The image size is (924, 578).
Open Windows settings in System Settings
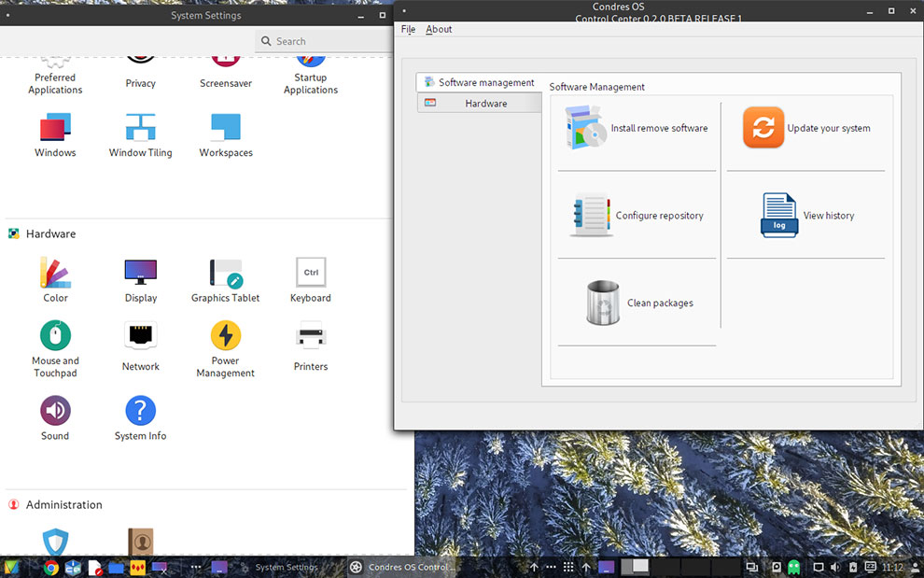[55, 135]
